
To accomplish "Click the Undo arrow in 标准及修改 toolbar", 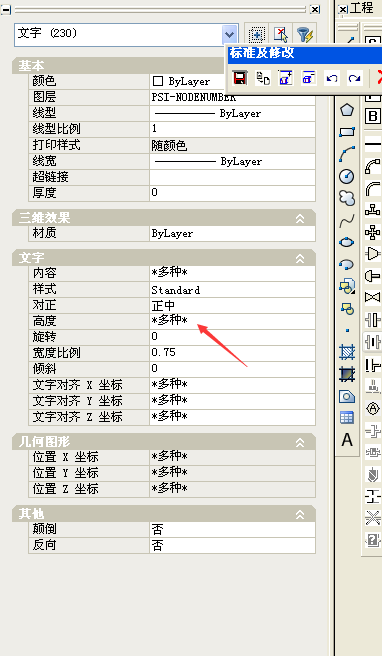I will point(332,78).
